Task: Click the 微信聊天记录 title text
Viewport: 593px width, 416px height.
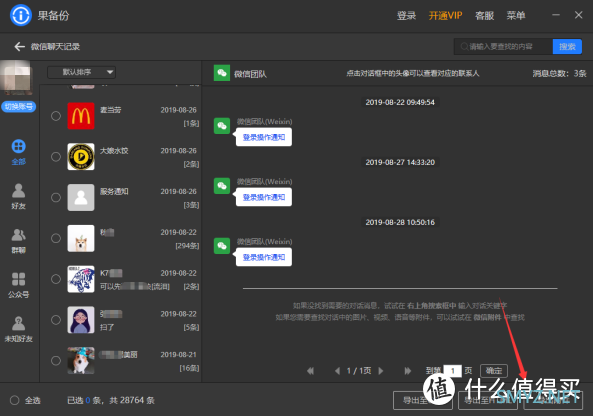Action: [56, 47]
